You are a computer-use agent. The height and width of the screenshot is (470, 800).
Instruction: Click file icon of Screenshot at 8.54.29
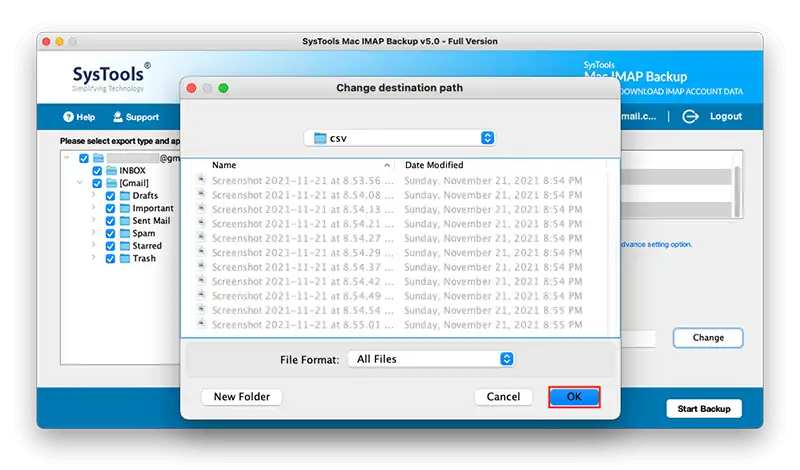tap(201, 252)
